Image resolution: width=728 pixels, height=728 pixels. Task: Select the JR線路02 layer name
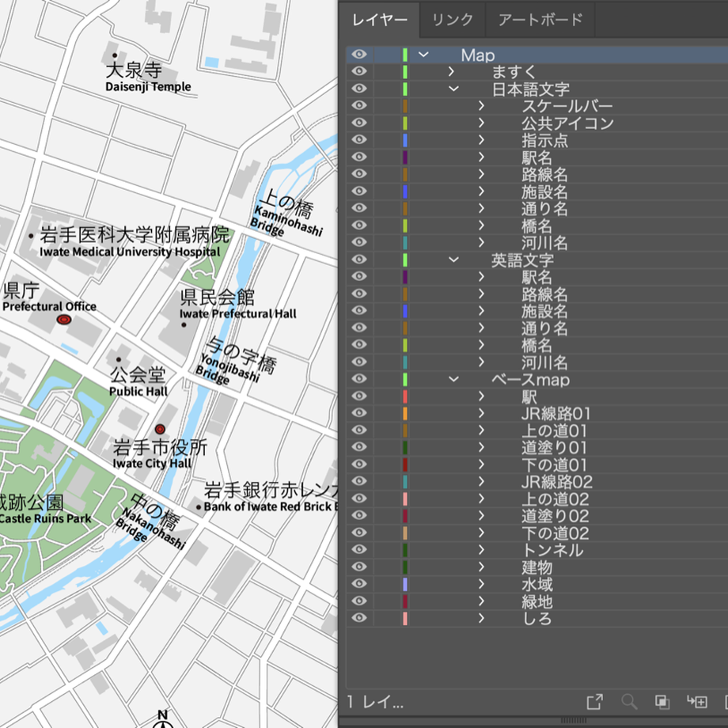(556, 482)
